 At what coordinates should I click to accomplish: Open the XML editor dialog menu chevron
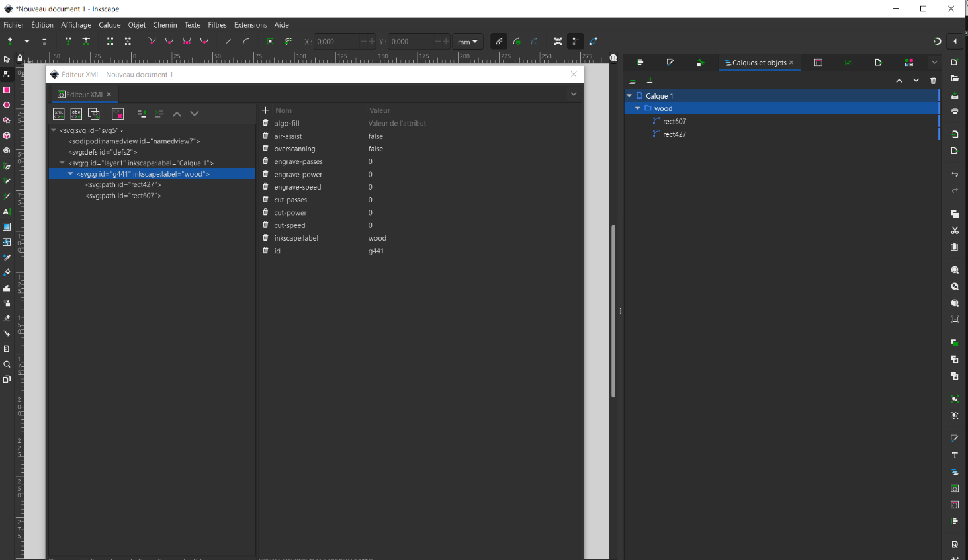coord(574,94)
